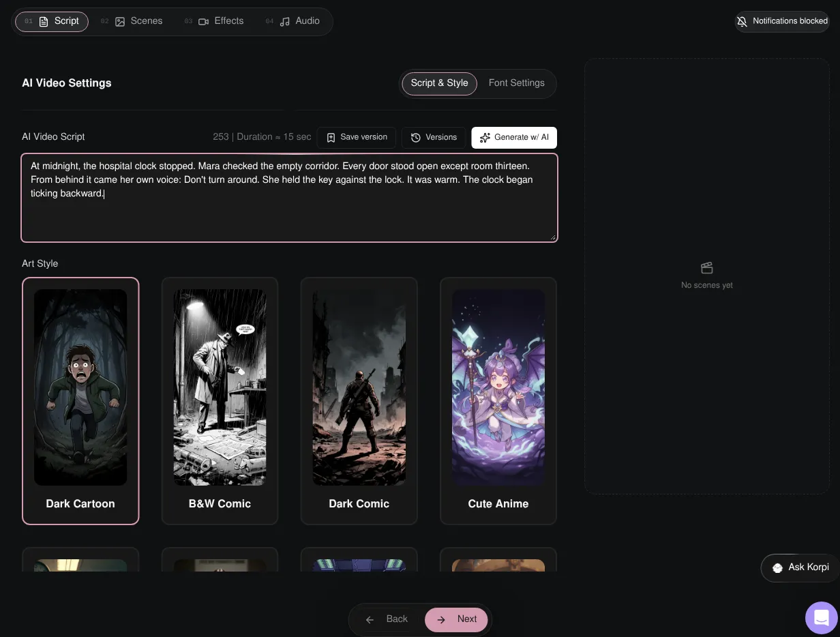This screenshot has height=637, width=840.
Task: Choose the Cute Anime art style card
Action: pyautogui.click(x=498, y=401)
